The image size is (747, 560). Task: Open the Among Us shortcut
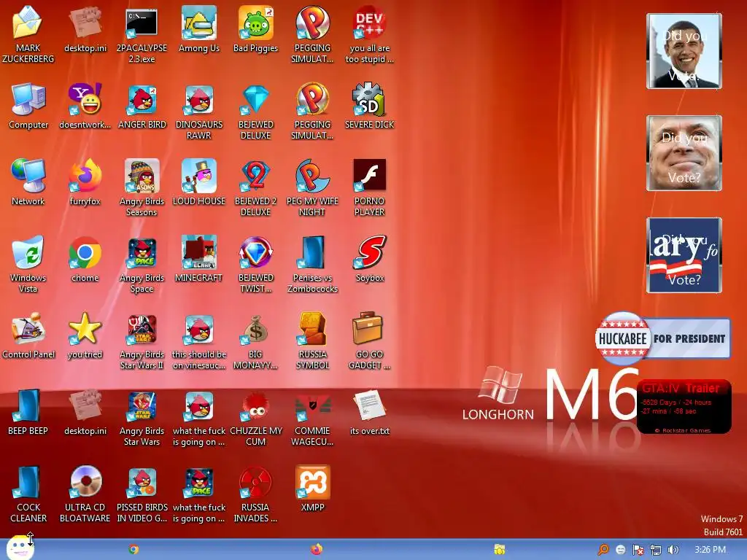[198, 23]
